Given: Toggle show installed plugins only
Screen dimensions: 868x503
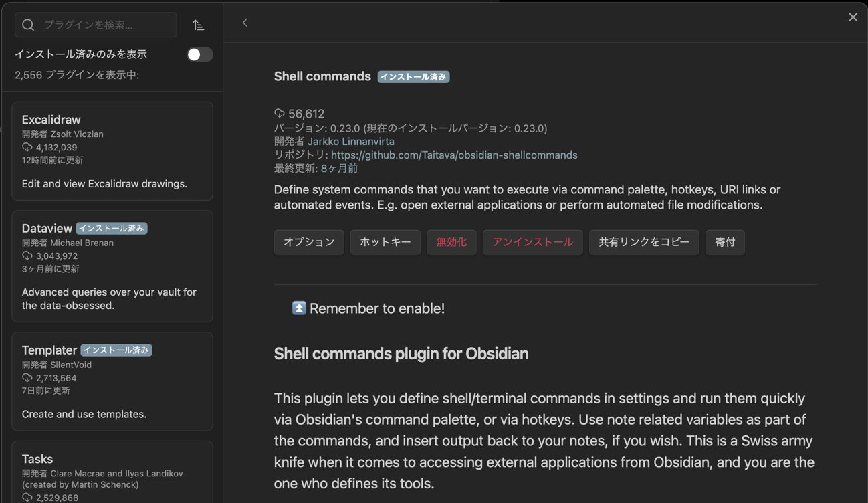Looking at the screenshot, I should tap(199, 55).
